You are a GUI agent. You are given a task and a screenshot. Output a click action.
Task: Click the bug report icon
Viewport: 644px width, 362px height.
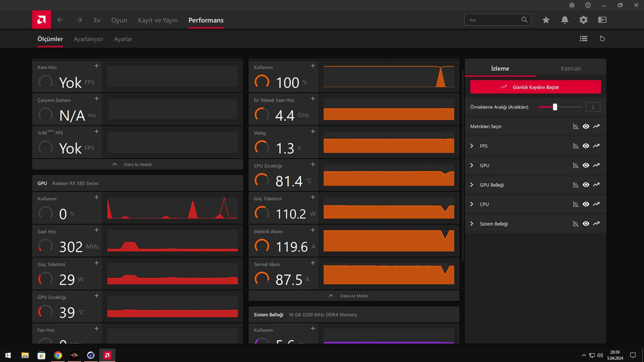(572, 5)
